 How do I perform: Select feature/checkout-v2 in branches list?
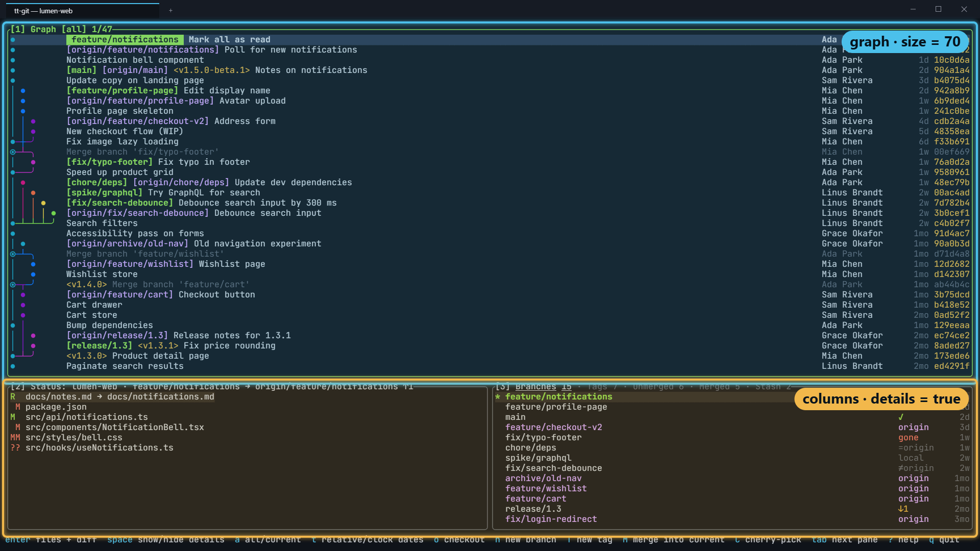(732, 428)
